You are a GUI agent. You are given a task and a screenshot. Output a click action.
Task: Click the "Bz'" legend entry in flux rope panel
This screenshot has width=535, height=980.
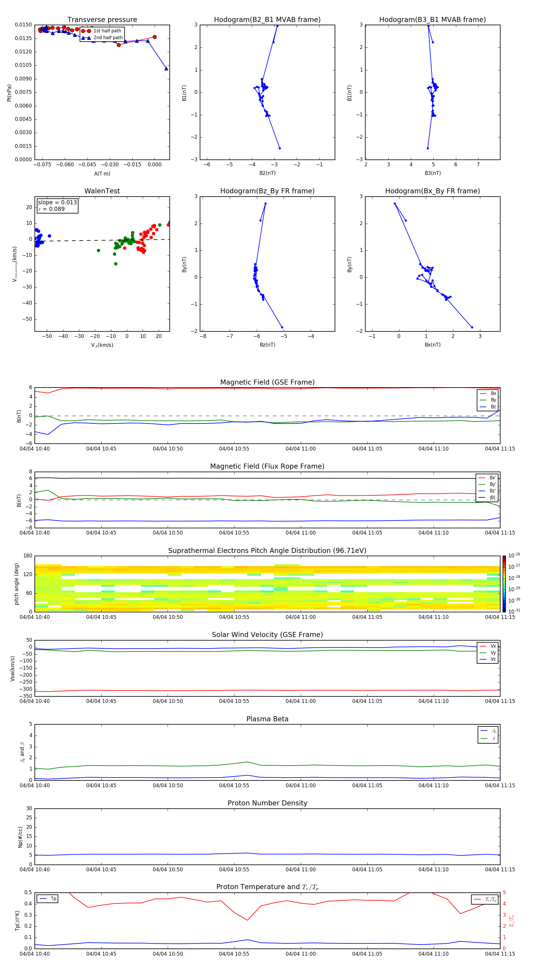(x=488, y=491)
